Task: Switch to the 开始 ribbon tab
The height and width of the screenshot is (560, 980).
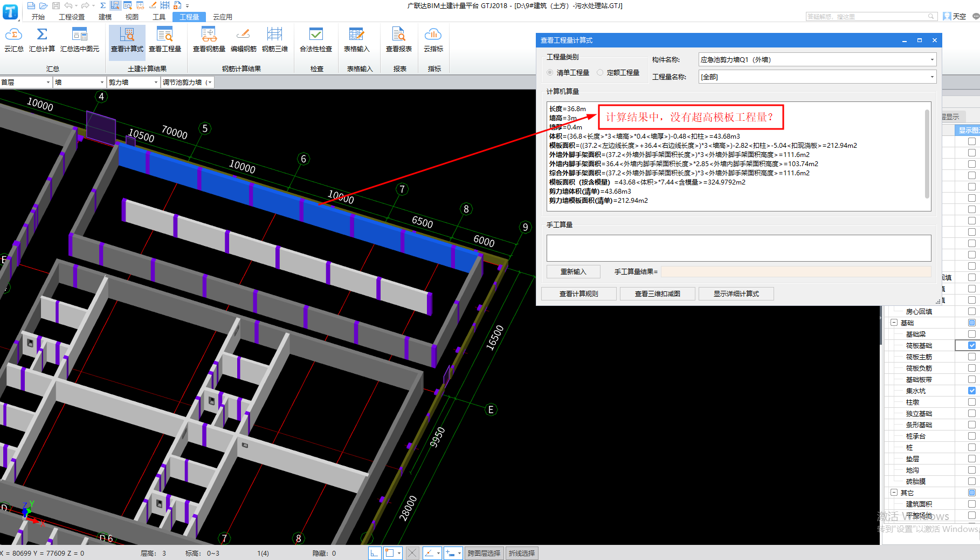Action: point(38,17)
